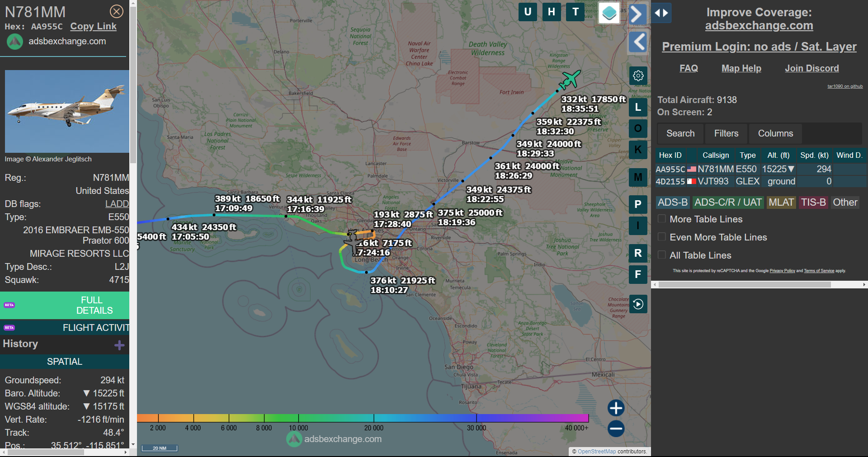Open the history replay clock icon
The image size is (868, 457).
[x=638, y=304]
